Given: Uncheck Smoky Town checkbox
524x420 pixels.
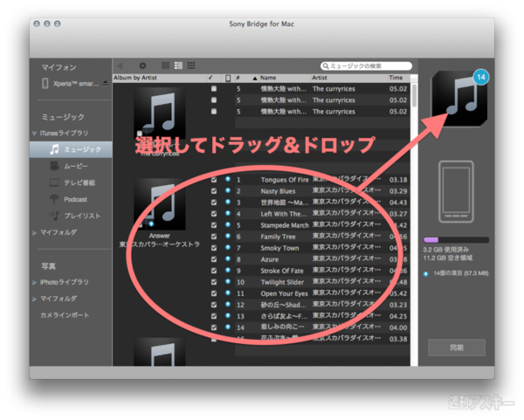Looking at the screenshot, I should pos(214,248).
